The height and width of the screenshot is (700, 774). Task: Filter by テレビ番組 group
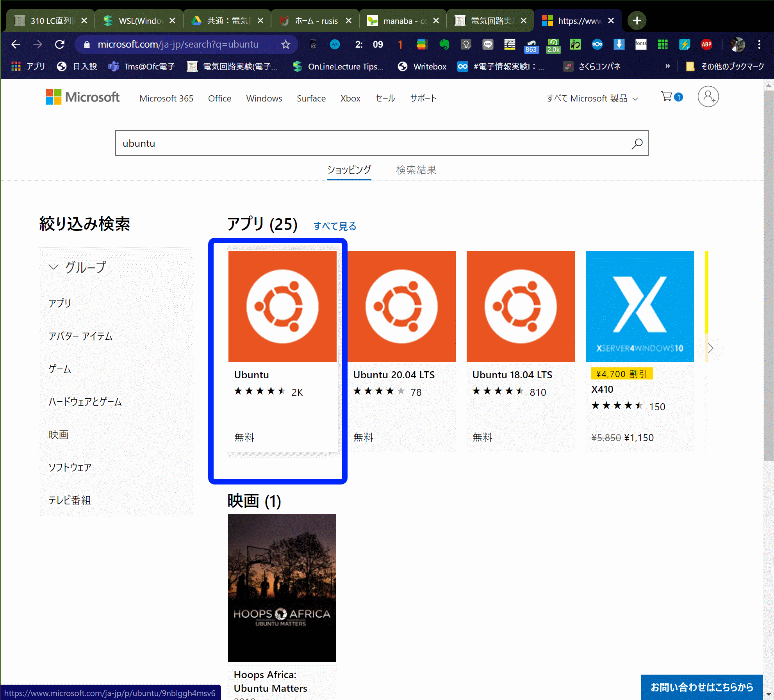(70, 500)
